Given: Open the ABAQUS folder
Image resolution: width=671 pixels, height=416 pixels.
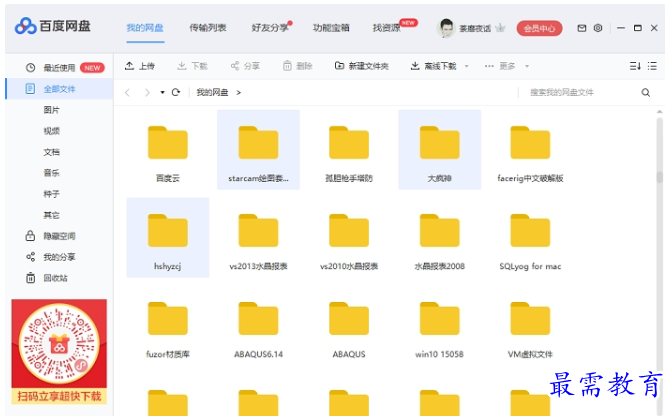Looking at the screenshot, I should (x=349, y=326).
